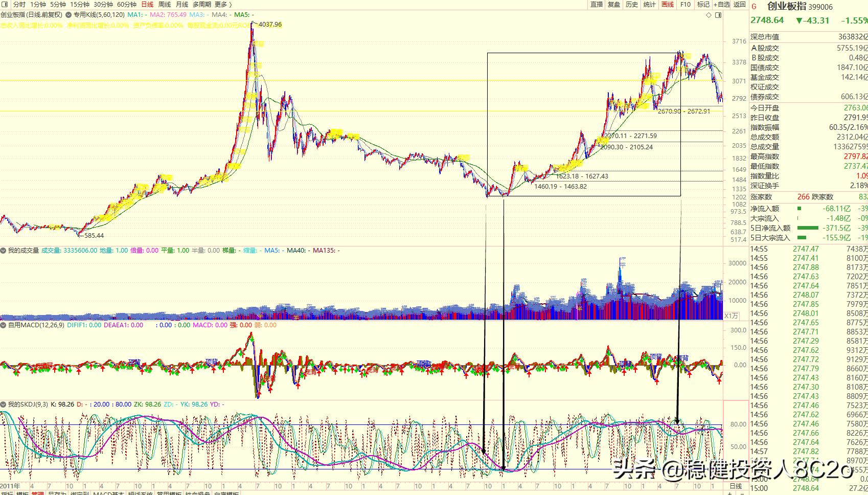Image resolution: width=868 pixels, height=495 pixels.
Task: Click the 4037.96 peak price label
Action: tap(270, 25)
